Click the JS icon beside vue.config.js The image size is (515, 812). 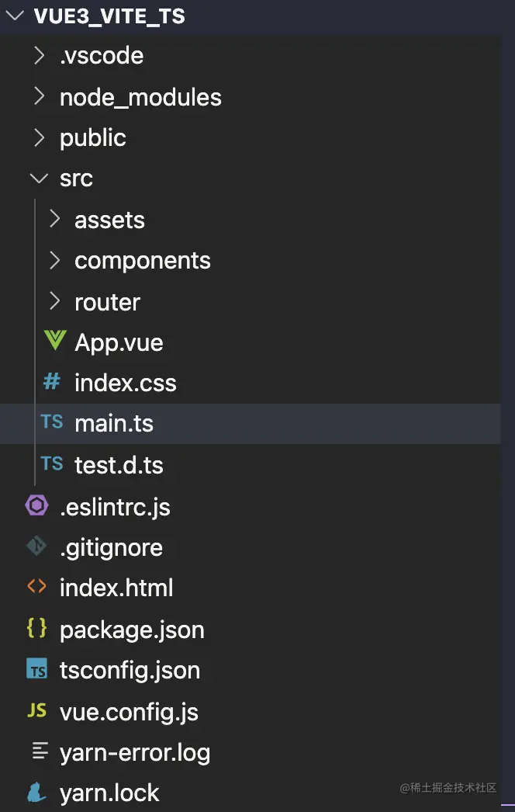(x=36, y=710)
